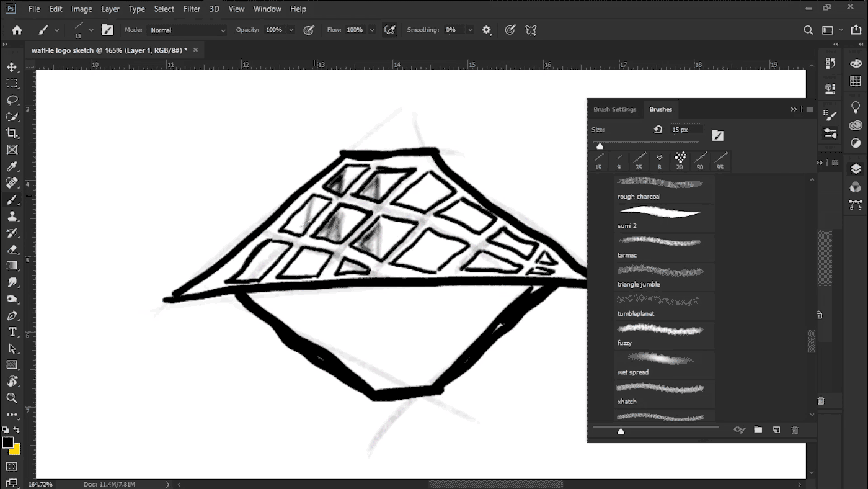868x489 pixels.
Task: Open the Adjustments half-circle panel icon
Action: [x=856, y=143]
